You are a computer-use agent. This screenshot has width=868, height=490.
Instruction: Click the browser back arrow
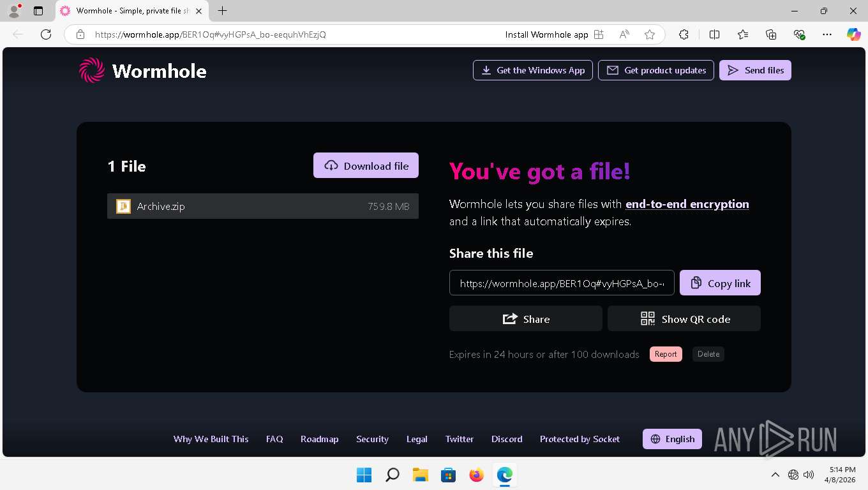pyautogui.click(x=18, y=34)
